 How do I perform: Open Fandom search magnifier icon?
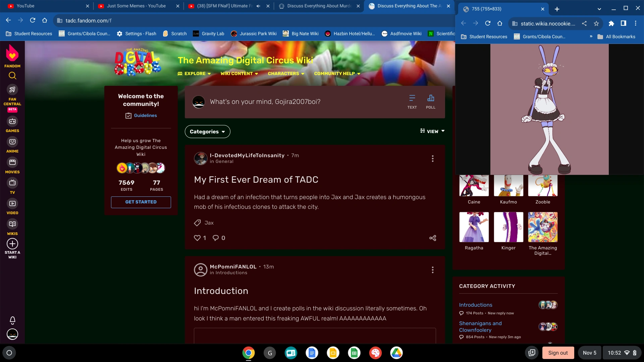(x=12, y=76)
